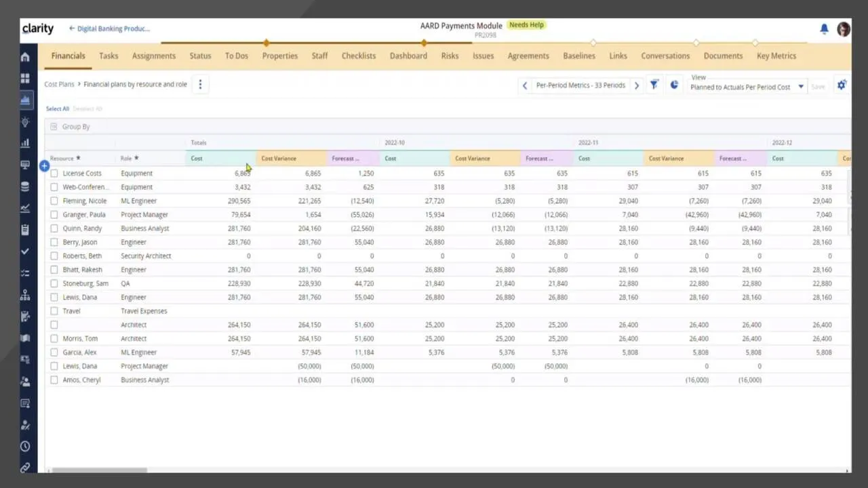Open the View dropdown for Planned to Actuals
This screenshot has width=868, height=488.
[747, 87]
